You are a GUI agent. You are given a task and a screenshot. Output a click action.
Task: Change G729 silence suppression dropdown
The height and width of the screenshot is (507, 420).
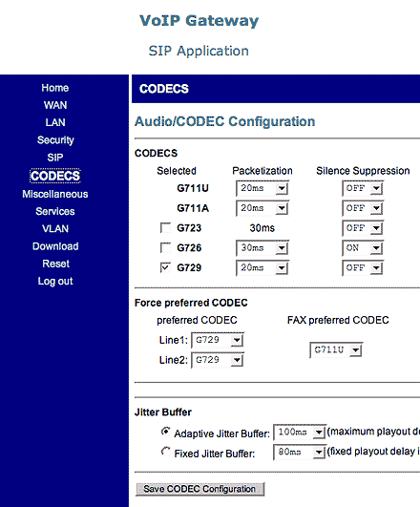[x=363, y=268]
